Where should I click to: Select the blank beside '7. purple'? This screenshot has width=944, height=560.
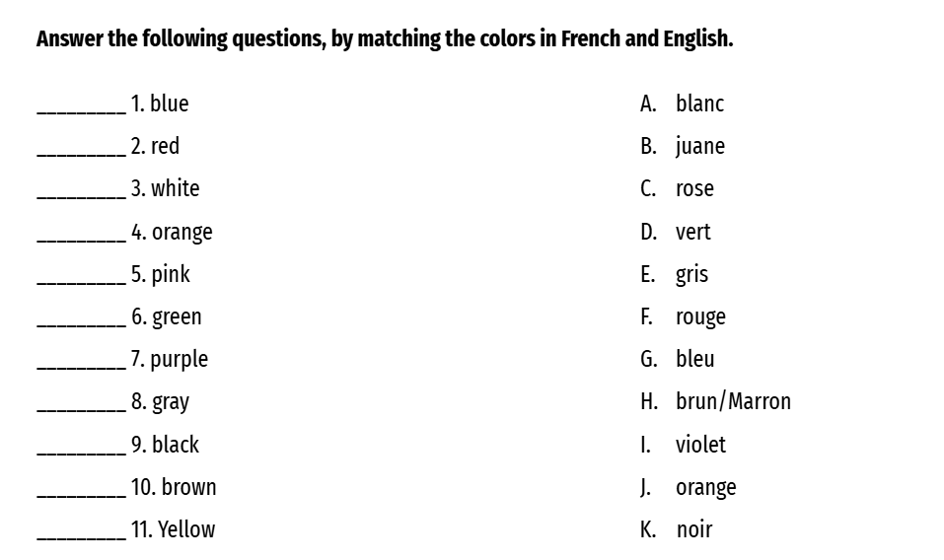click(81, 362)
